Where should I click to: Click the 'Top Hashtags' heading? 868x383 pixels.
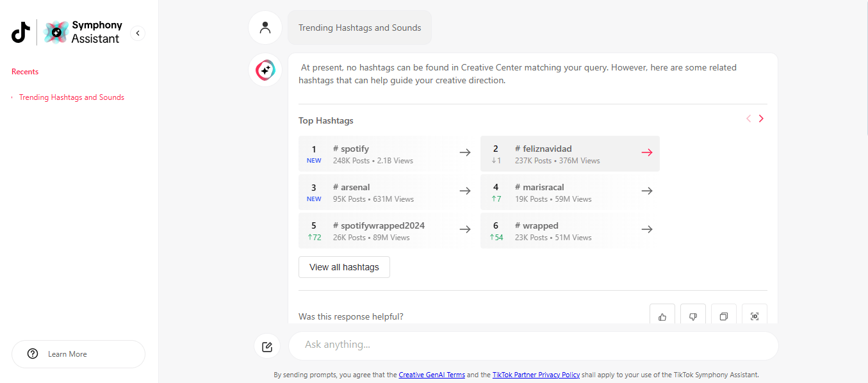click(326, 120)
